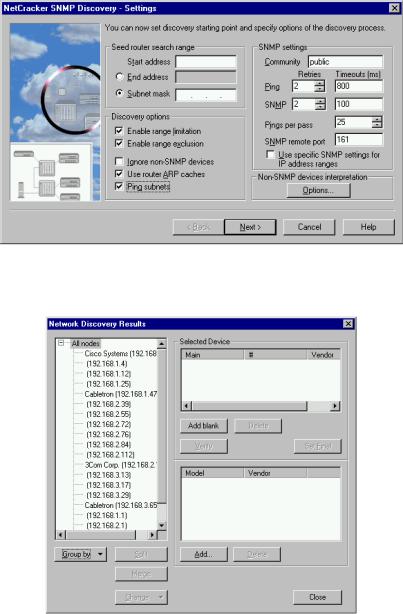Adjust the SNMP retries spinner arrows
Screen dimensions: 403x614
[x=320, y=104]
